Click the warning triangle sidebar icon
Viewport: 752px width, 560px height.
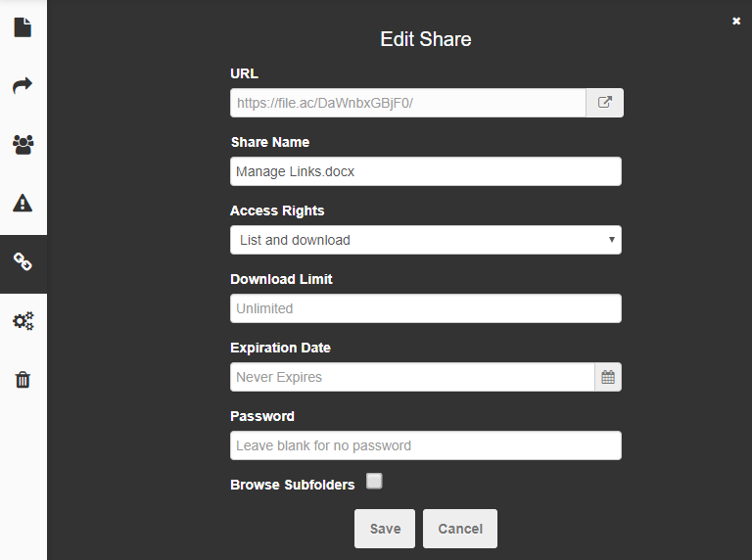(x=23, y=204)
